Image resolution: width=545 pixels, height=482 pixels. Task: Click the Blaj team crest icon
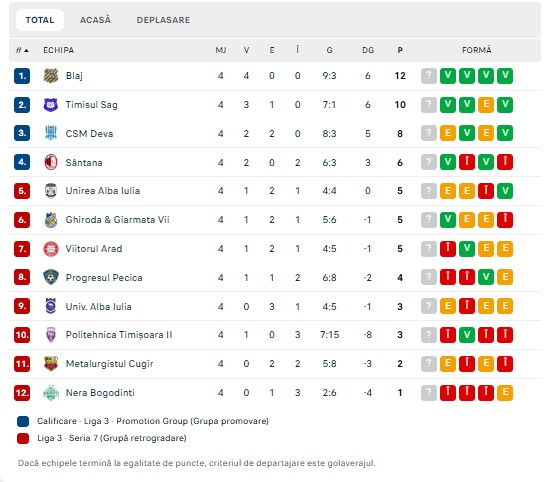51,76
